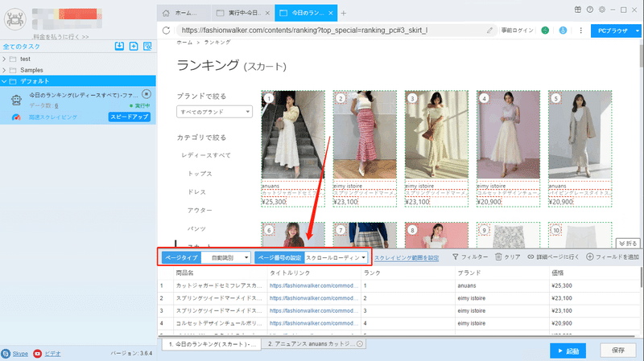
Task: Click the スピードアップ button
Action: 130,117
